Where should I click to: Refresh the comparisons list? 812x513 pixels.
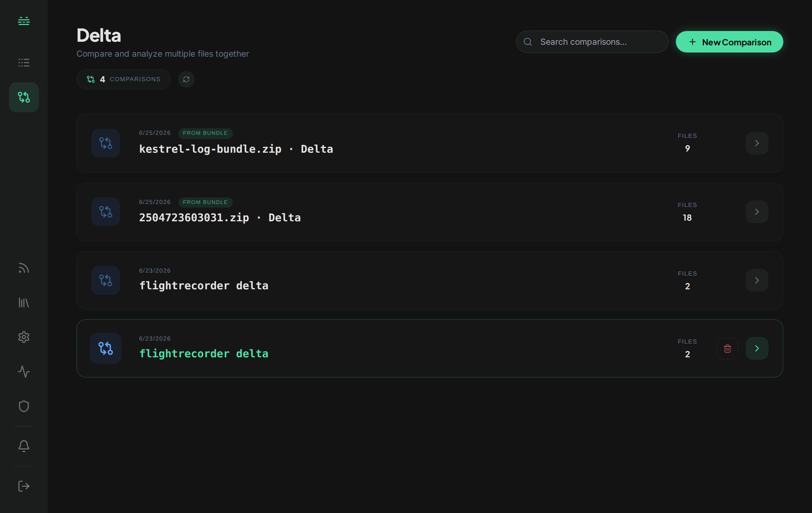tap(186, 79)
